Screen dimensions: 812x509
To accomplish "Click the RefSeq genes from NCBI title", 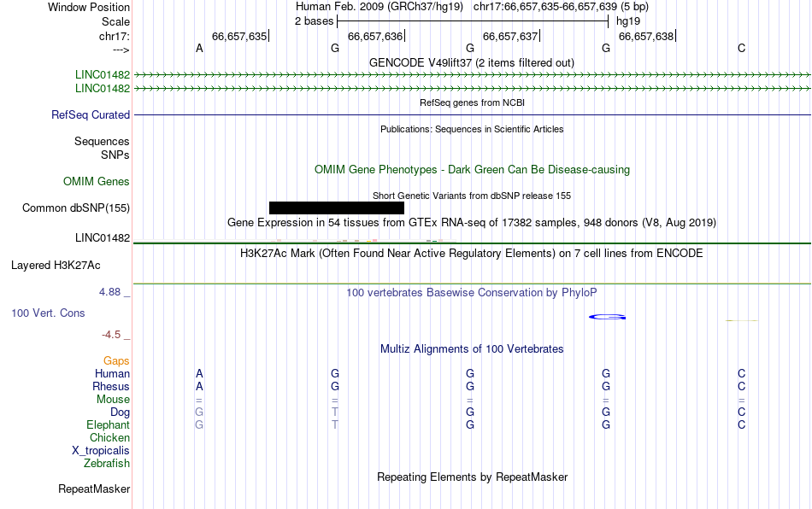I will 472,102.
